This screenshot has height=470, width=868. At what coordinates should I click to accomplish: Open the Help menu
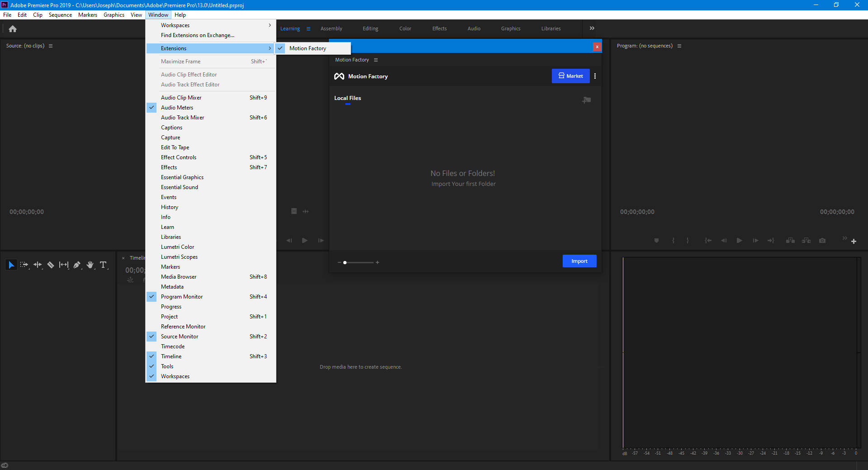[x=180, y=15]
